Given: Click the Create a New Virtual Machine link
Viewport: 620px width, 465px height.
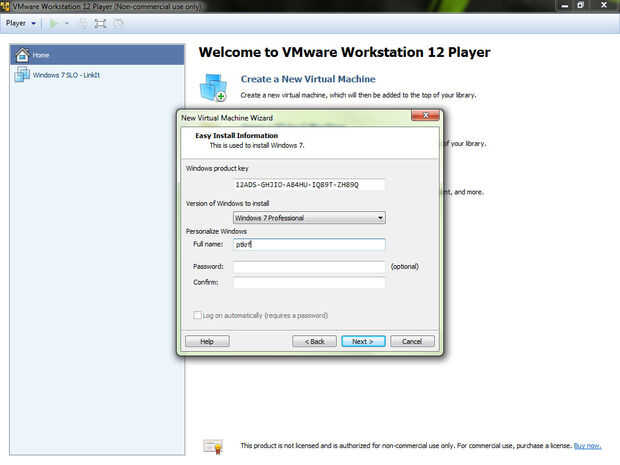Looking at the screenshot, I should [x=308, y=79].
